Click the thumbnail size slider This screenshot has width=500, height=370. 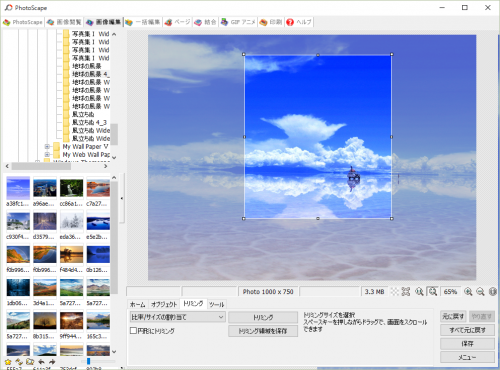tap(98, 361)
